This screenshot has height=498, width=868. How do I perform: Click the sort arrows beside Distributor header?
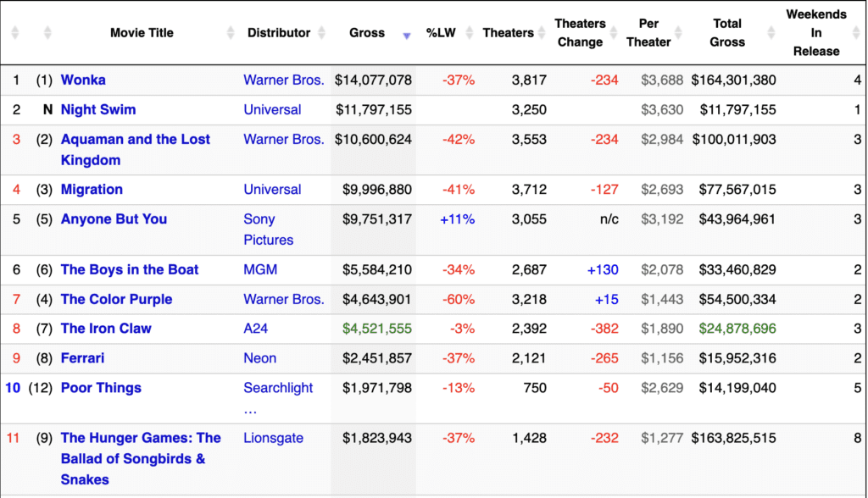coord(321,33)
